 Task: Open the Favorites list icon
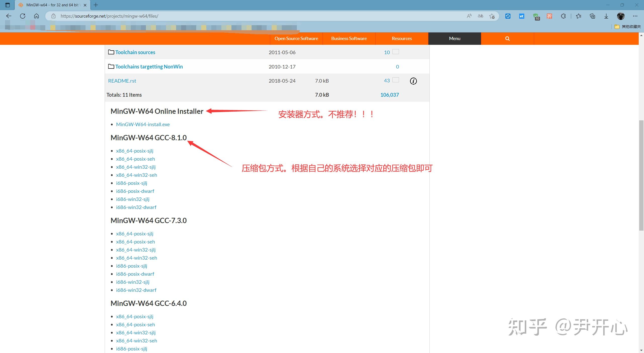tap(579, 16)
